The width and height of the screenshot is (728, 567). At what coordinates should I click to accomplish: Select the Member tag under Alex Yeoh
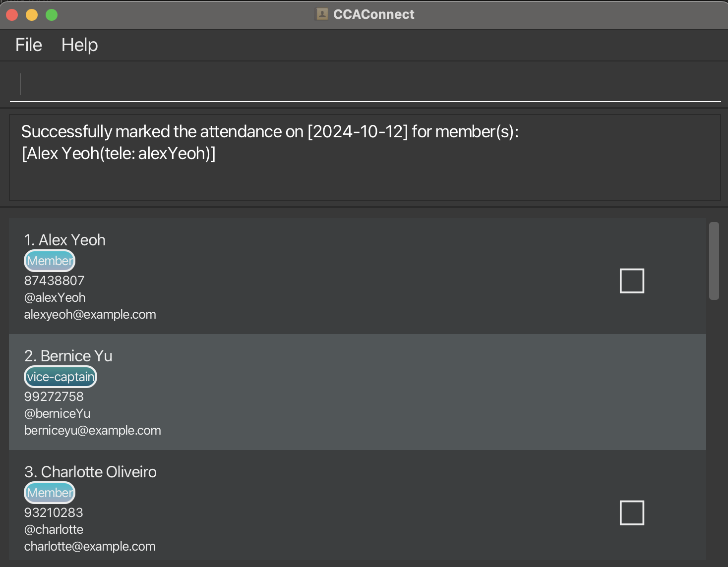(50, 261)
